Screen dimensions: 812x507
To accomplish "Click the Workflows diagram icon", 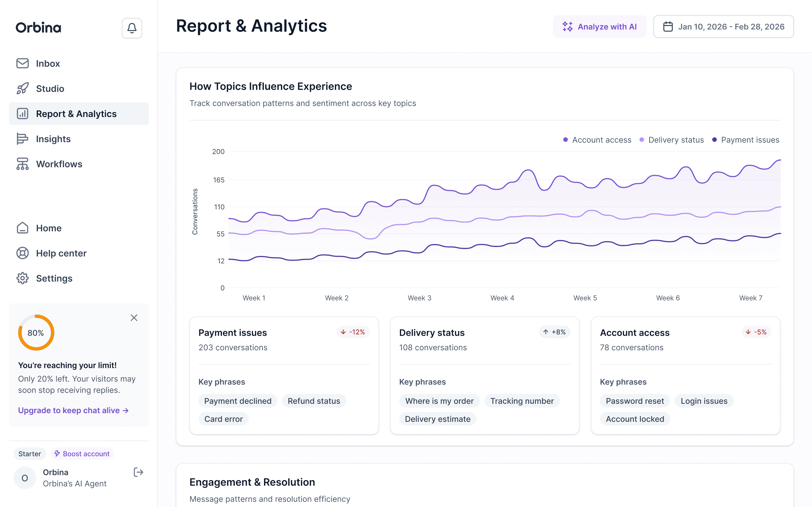I will click(23, 164).
